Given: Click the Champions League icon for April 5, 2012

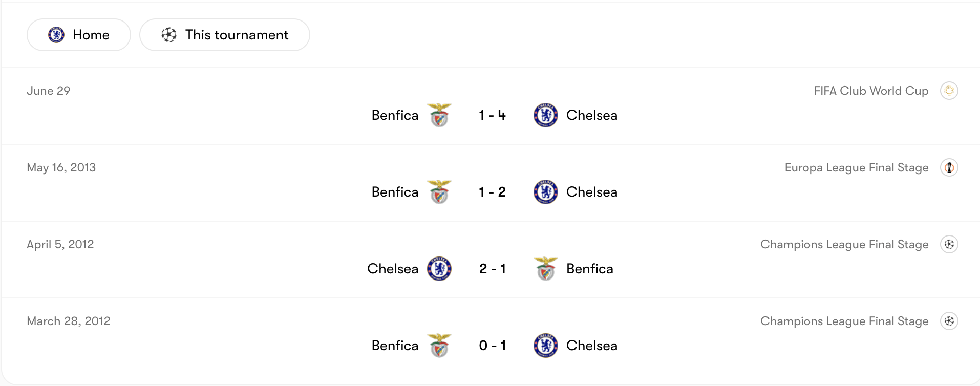Looking at the screenshot, I should click(949, 244).
